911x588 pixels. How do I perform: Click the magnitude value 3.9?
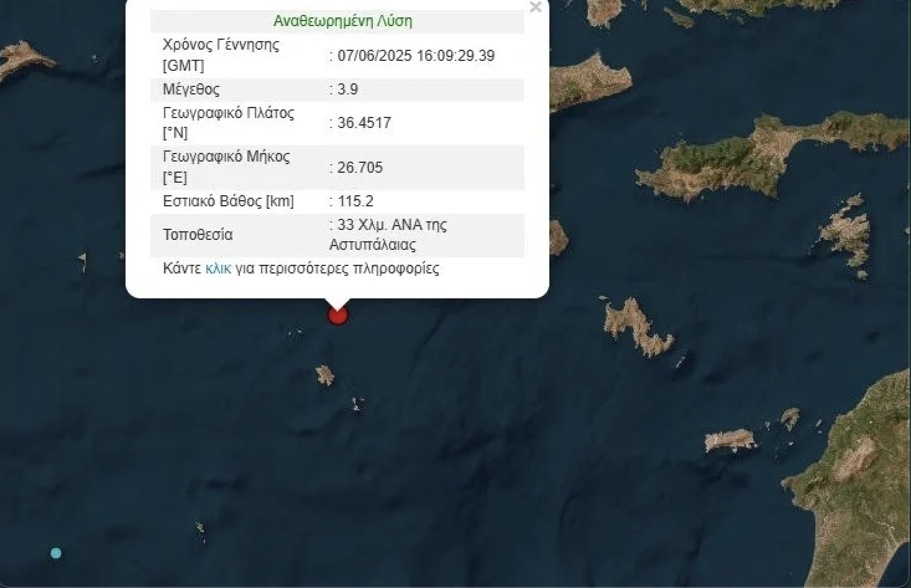(347, 90)
